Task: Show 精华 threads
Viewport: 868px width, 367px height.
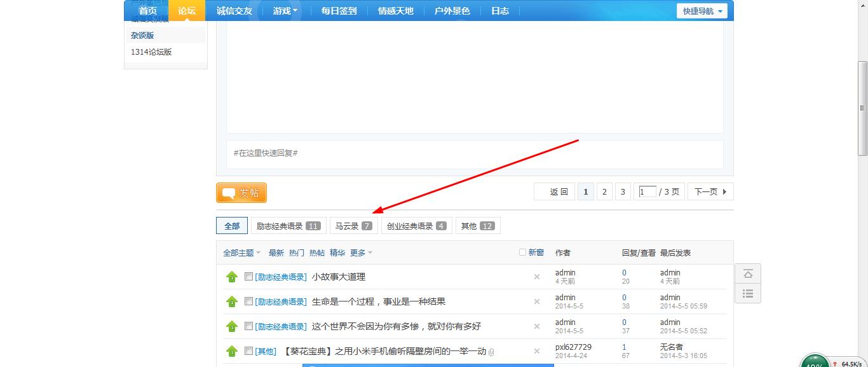Action: click(x=337, y=253)
